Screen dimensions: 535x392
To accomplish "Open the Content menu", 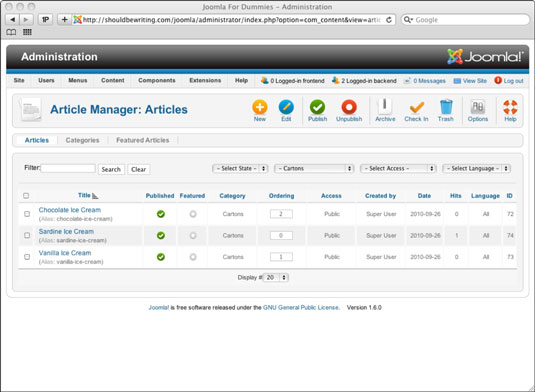I will [113, 81].
